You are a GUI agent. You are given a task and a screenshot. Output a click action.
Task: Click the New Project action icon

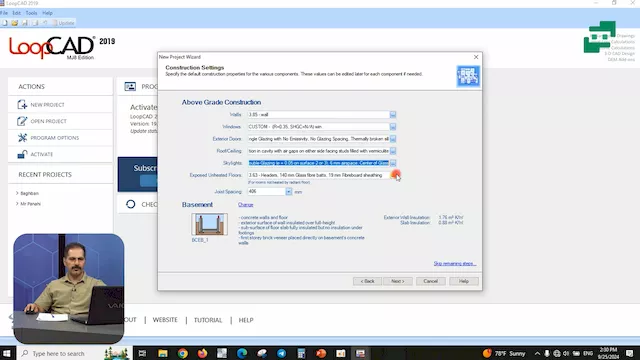tap(22, 104)
